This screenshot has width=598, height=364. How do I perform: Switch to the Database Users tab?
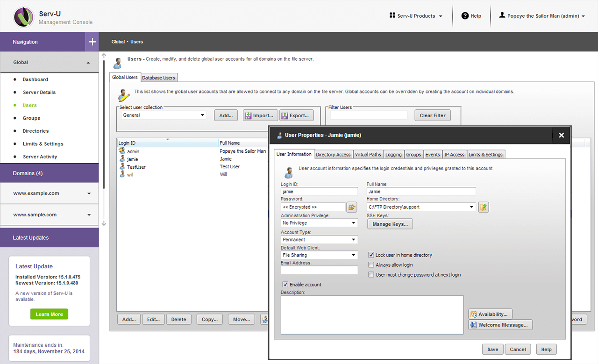pos(159,78)
